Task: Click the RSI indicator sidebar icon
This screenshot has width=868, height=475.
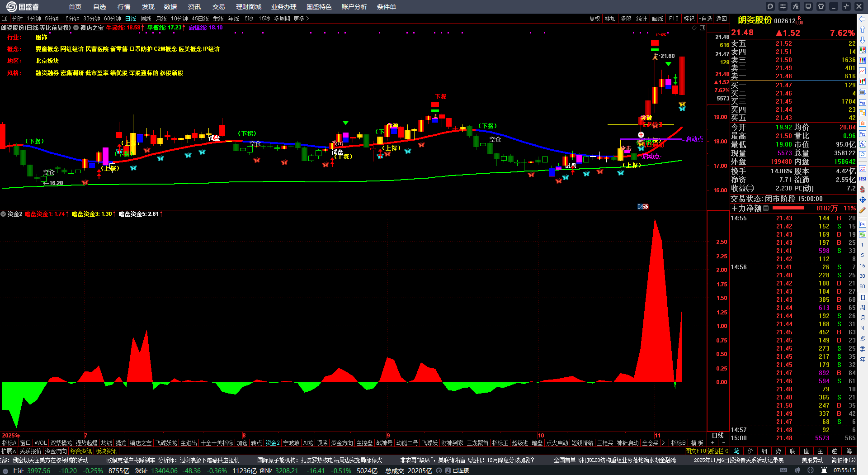Action: 863,179
